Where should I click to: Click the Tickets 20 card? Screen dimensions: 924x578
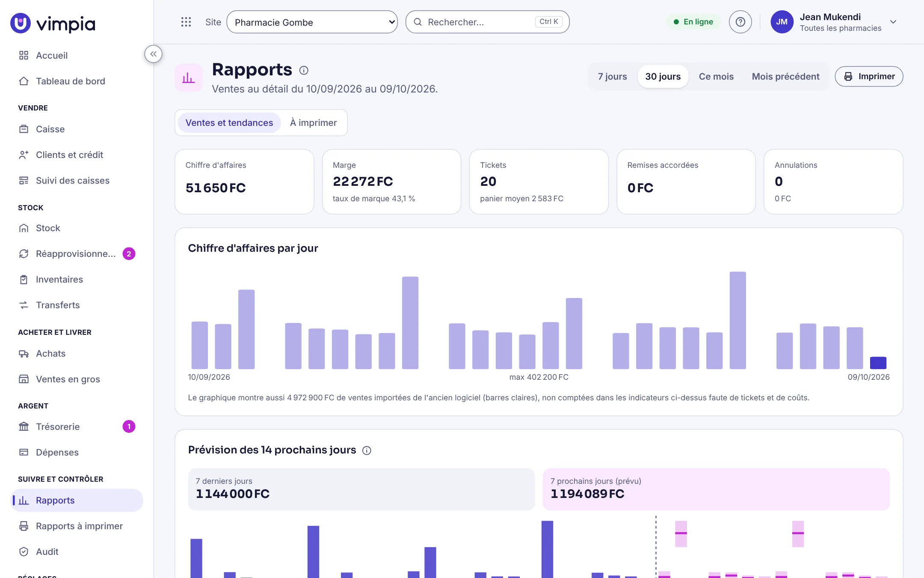[x=539, y=182]
